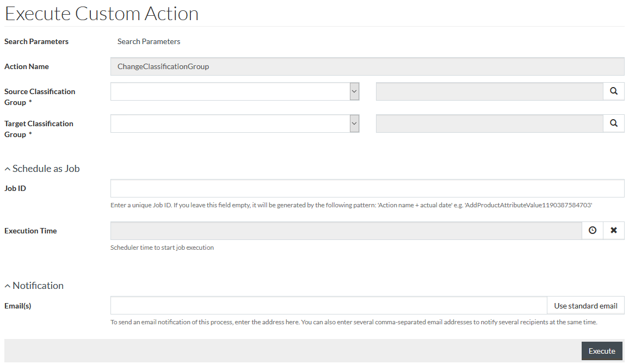
Task: Click the Job ID help text about unique ID
Action: coord(351,205)
